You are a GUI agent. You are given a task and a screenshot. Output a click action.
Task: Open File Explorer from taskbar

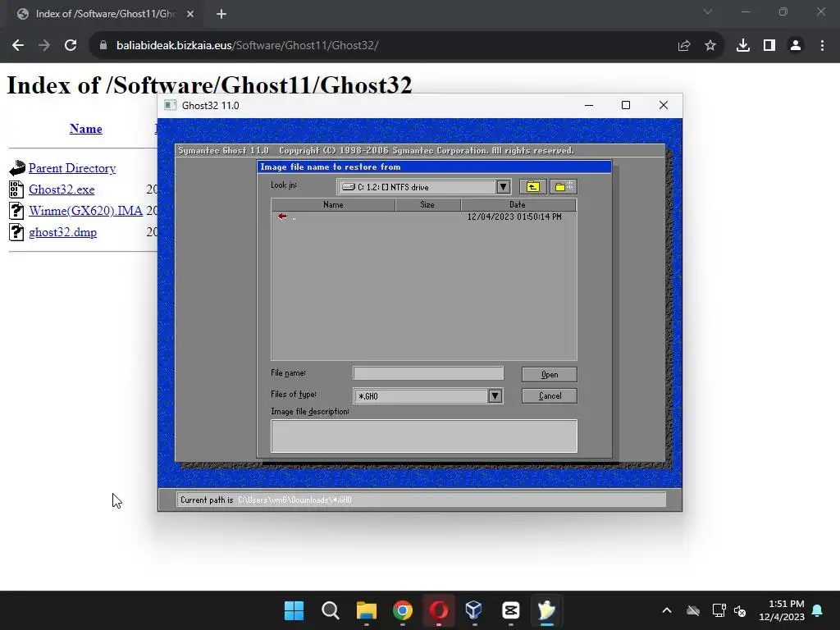(367, 610)
